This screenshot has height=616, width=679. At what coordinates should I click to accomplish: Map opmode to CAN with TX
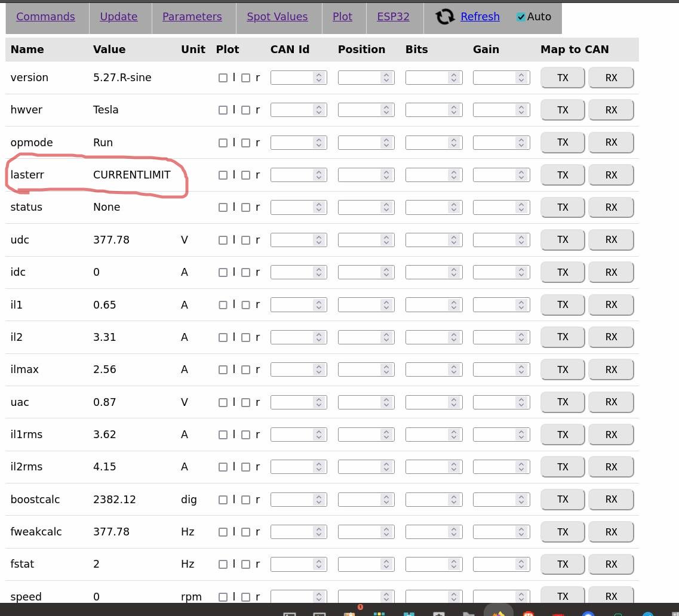click(562, 143)
